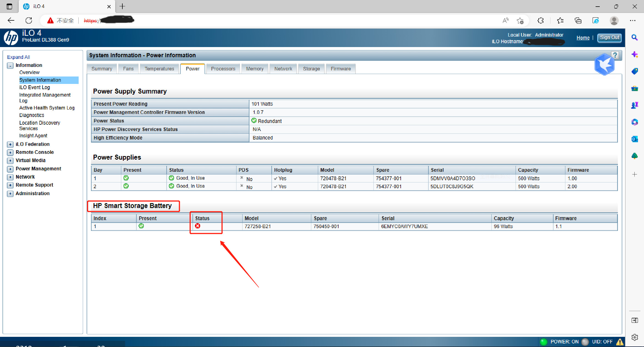Open the Storage tab
The height and width of the screenshot is (347, 644).
click(x=311, y=68)
